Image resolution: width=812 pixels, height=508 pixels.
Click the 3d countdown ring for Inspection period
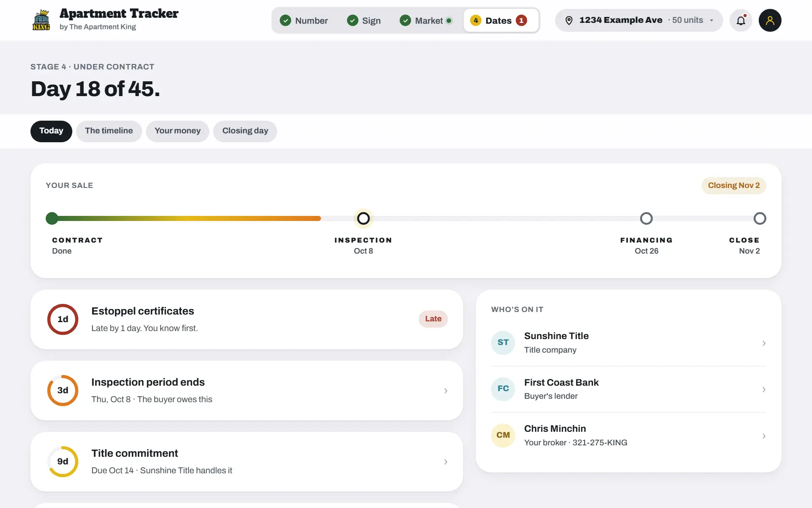tap(63, 390)
